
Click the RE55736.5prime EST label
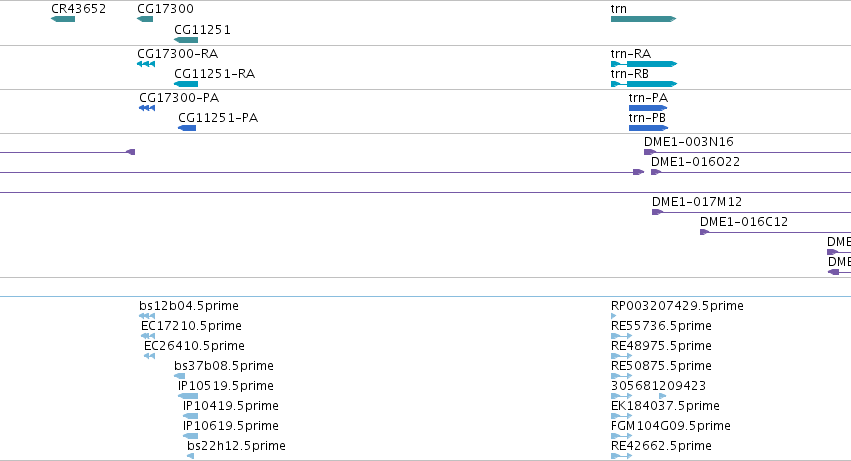[661, 326]
